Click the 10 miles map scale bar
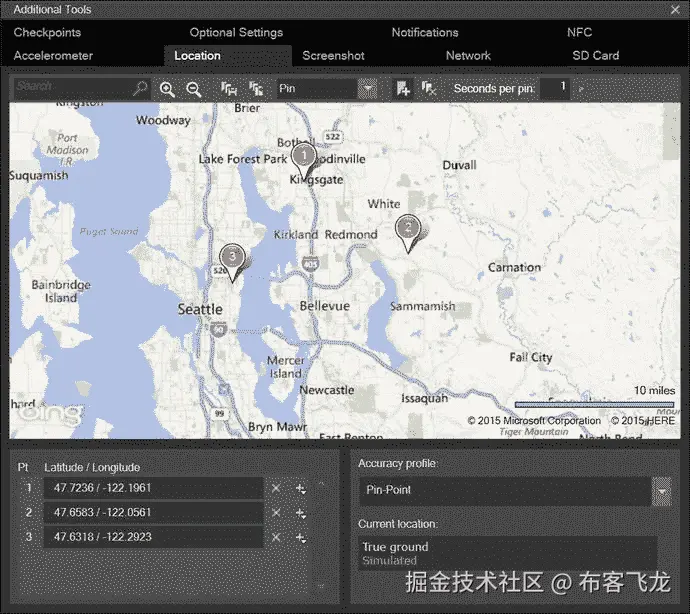Screen dimensions: 690x614 point(594,404)
